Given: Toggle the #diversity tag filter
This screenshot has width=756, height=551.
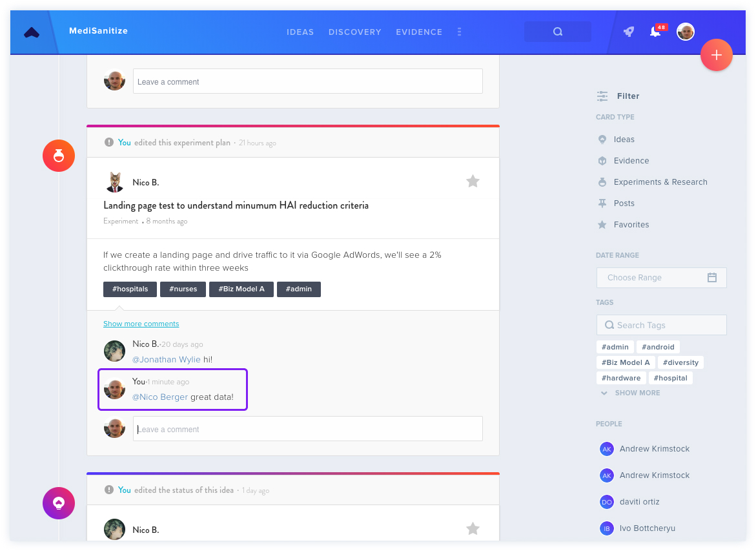Looking at the screenshot, I should pyautogui.click(x=680, y=362).
